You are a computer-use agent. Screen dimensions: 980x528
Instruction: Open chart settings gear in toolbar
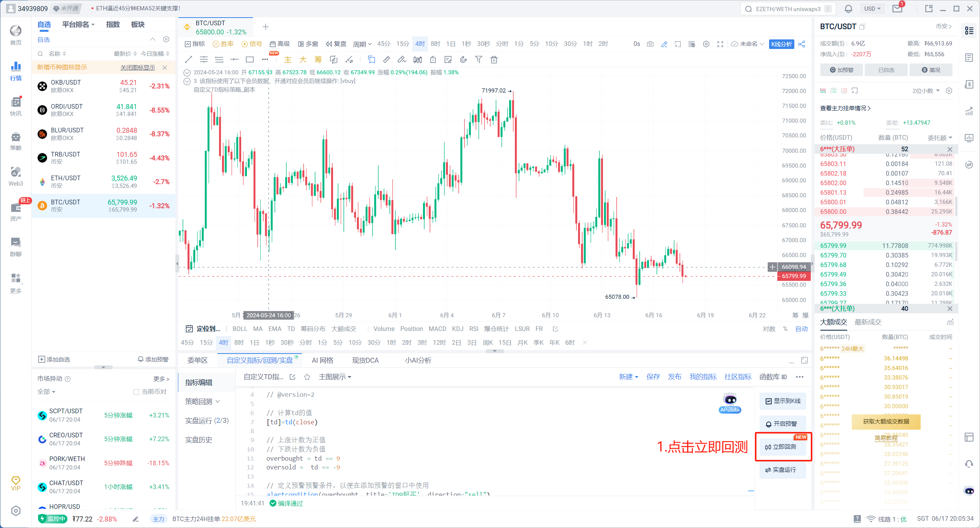[x=706, y=44]
